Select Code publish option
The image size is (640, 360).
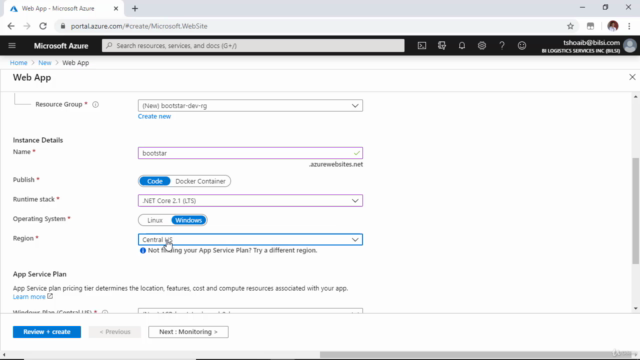point(155,181)
